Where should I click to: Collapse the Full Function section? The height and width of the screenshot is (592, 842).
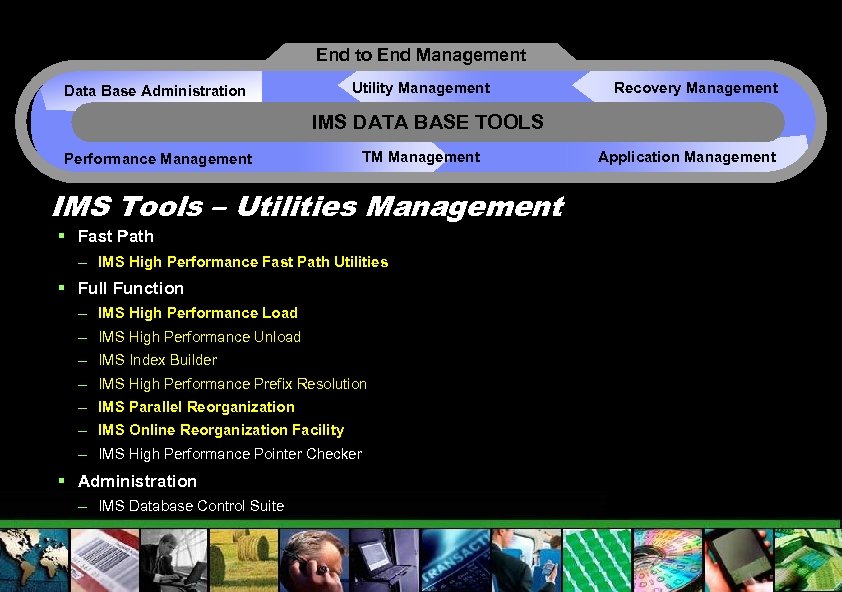tap(131, 288)
